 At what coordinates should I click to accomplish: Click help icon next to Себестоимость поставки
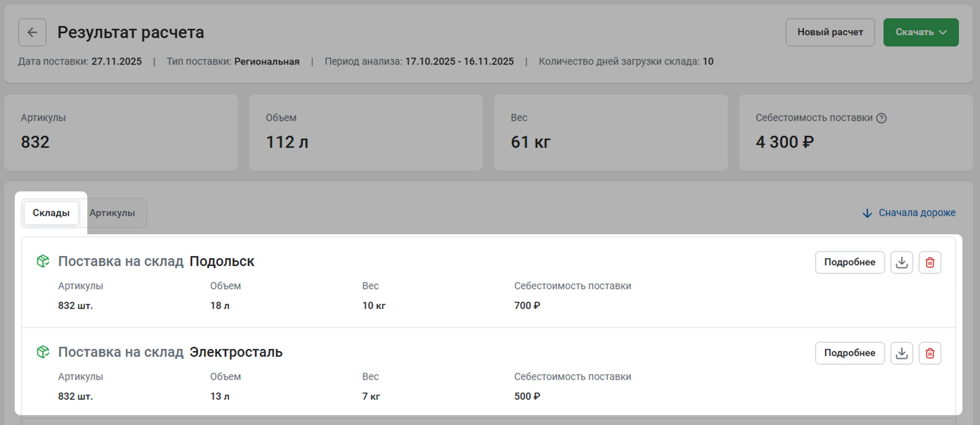point(881,118)
